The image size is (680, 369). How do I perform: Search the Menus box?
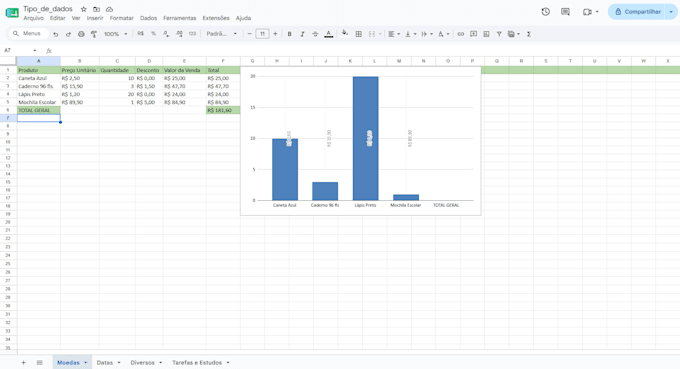click(x=28, y=33)
